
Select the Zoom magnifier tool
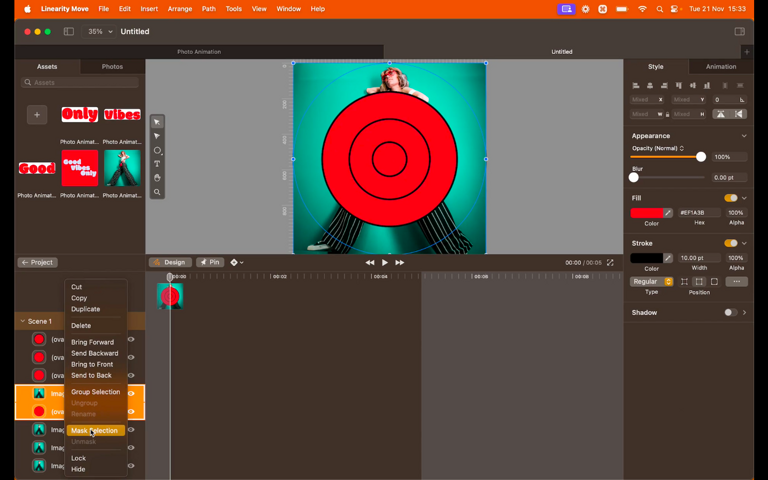pyautogui.click(x=157, y=192)
